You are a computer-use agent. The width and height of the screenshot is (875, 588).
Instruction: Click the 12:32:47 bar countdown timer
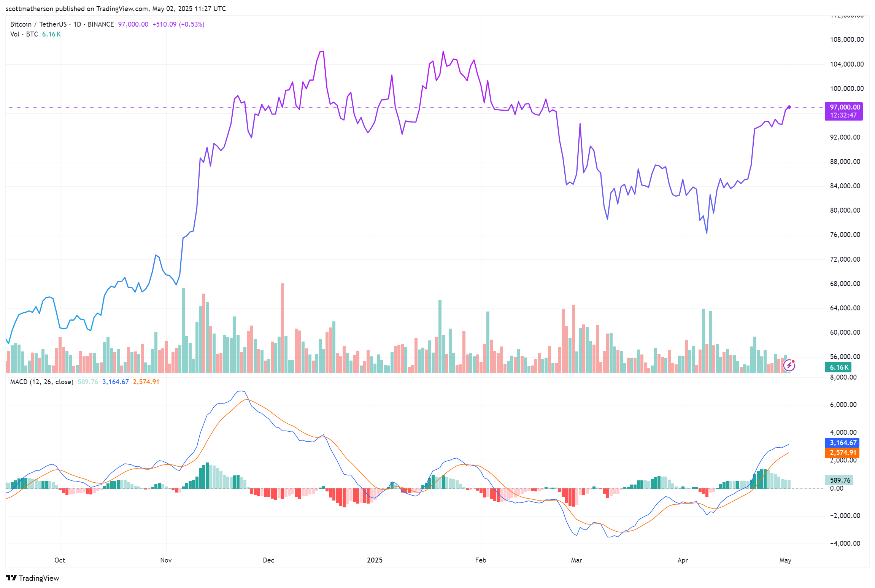tap(843, 115)
